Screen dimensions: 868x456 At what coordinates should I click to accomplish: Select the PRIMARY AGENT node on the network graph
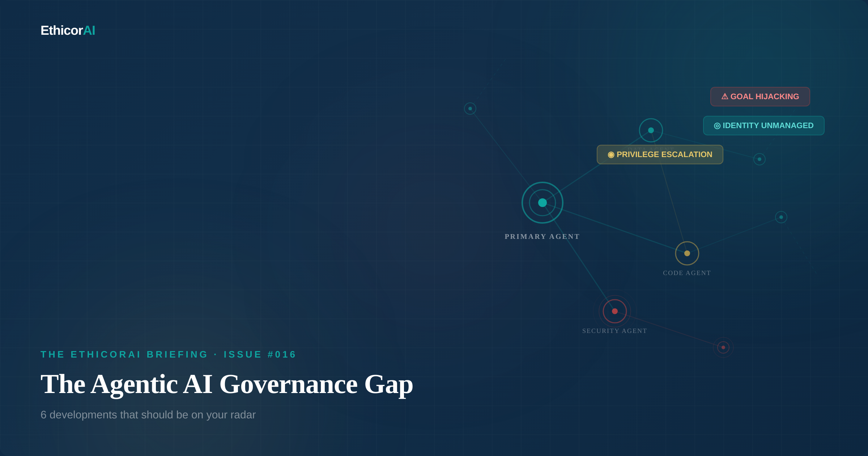click(542, 202)
